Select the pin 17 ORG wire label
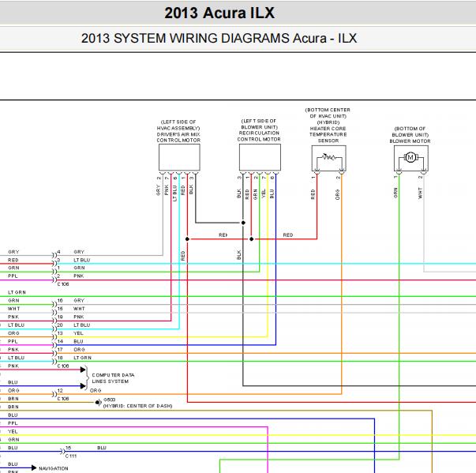 (x=79, y=350)
